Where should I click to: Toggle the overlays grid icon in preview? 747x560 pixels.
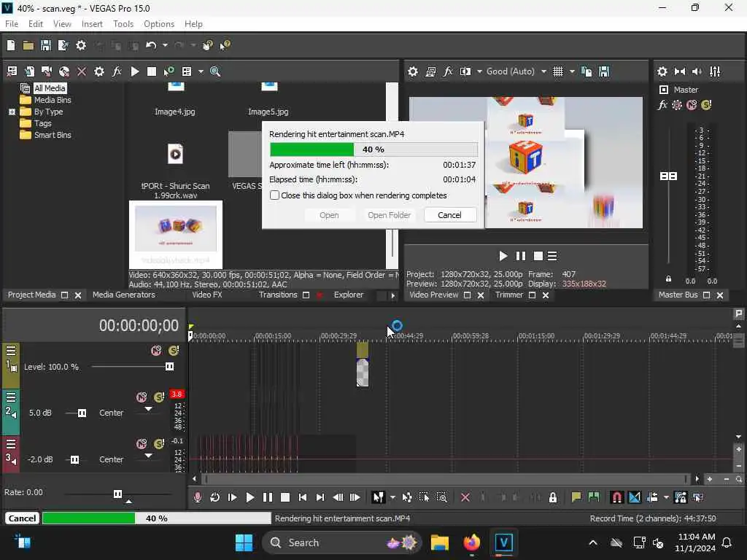(558, 71)
